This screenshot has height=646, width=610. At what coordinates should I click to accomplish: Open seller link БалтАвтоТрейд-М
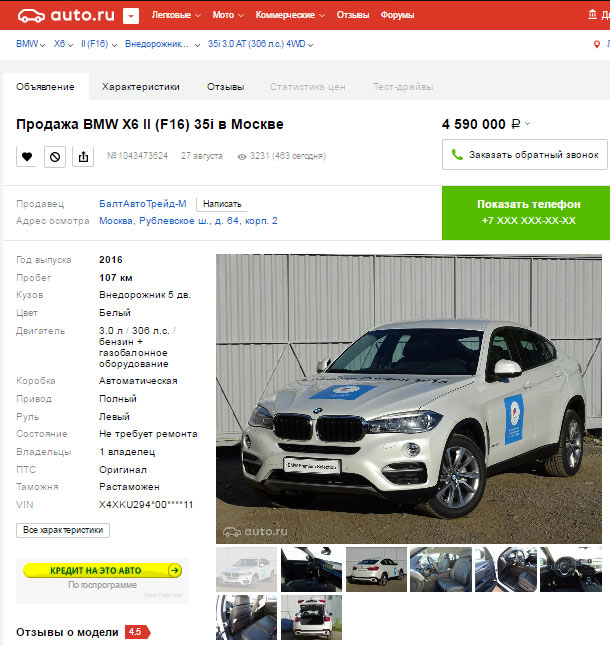143,204
